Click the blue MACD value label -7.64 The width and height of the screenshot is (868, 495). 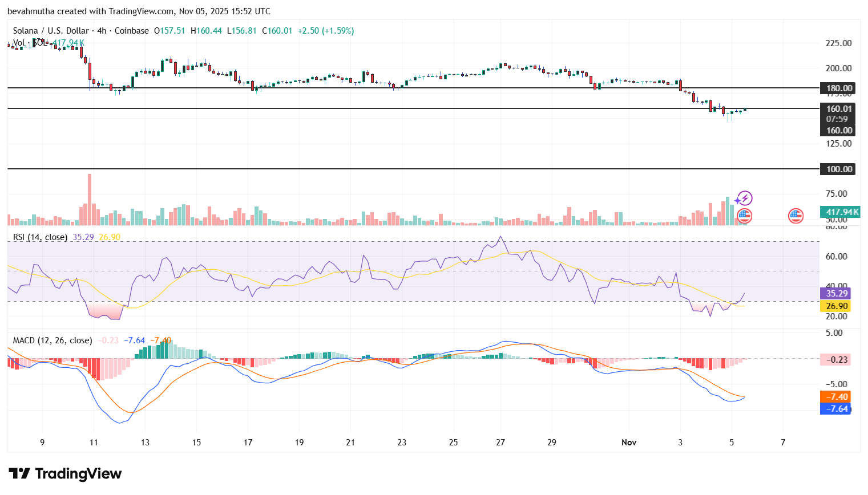click(x=835, y=408)
